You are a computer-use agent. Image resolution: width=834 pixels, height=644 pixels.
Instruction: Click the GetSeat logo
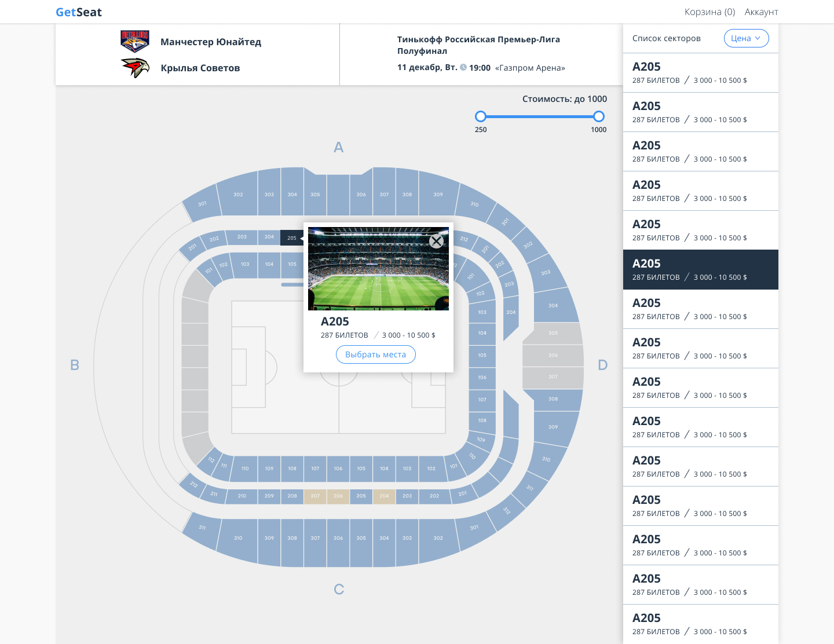tap(79, 12)
